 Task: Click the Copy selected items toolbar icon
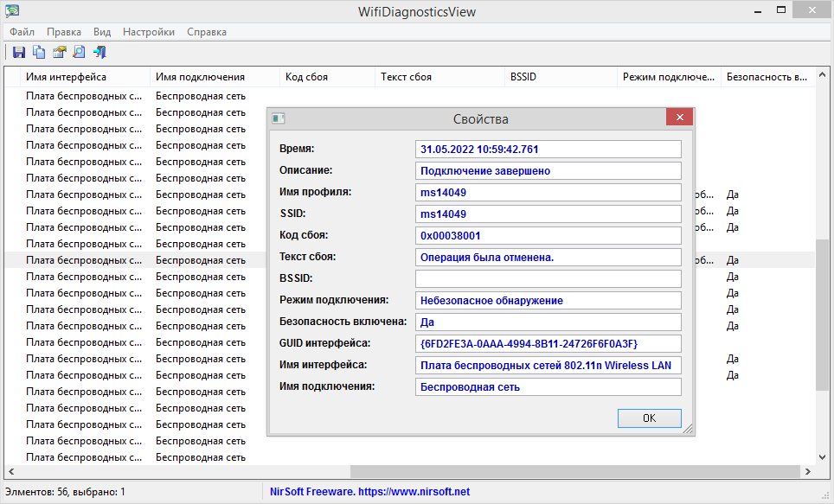(x=39, y=52)
